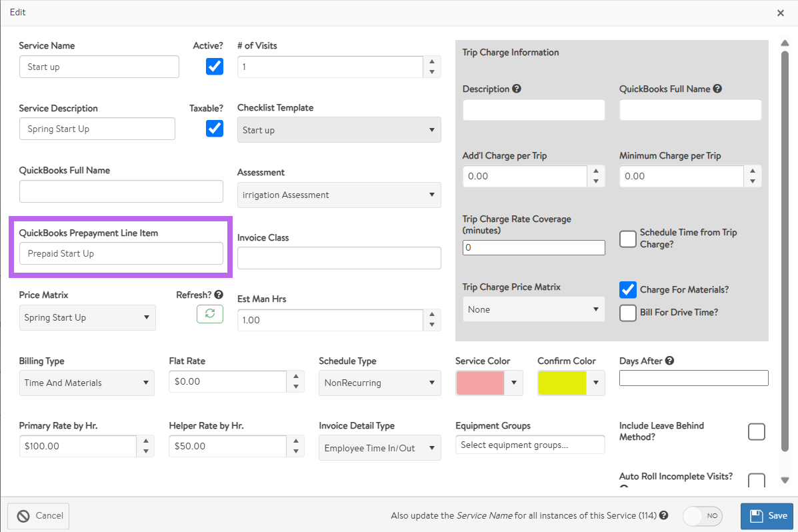This screenshot has width=798, height=532.
Task: Enable Bill For Drive Time checkbox
Action: (628, 313)
